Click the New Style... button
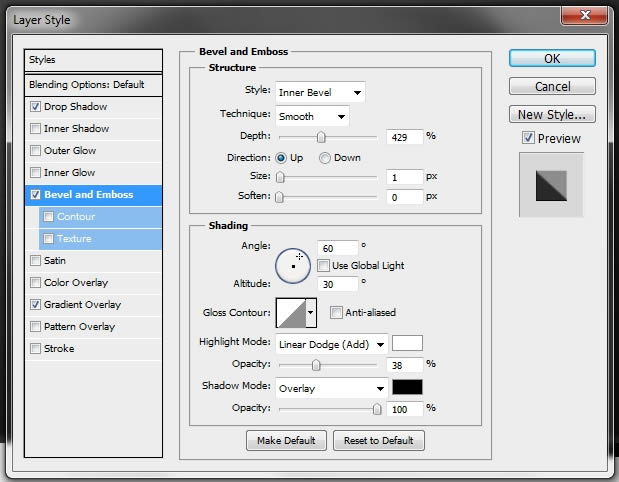619x482 pixels. (x=552, y=114)
